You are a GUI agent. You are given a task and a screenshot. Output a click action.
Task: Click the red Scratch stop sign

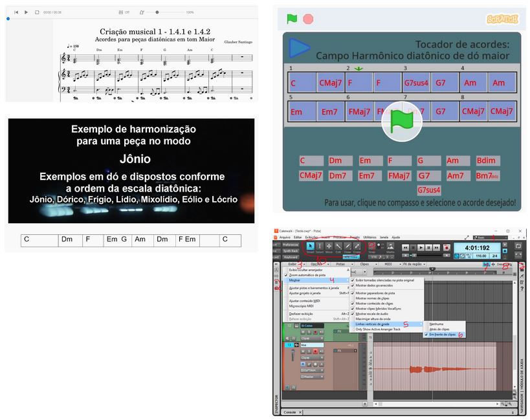coord(308,19)
